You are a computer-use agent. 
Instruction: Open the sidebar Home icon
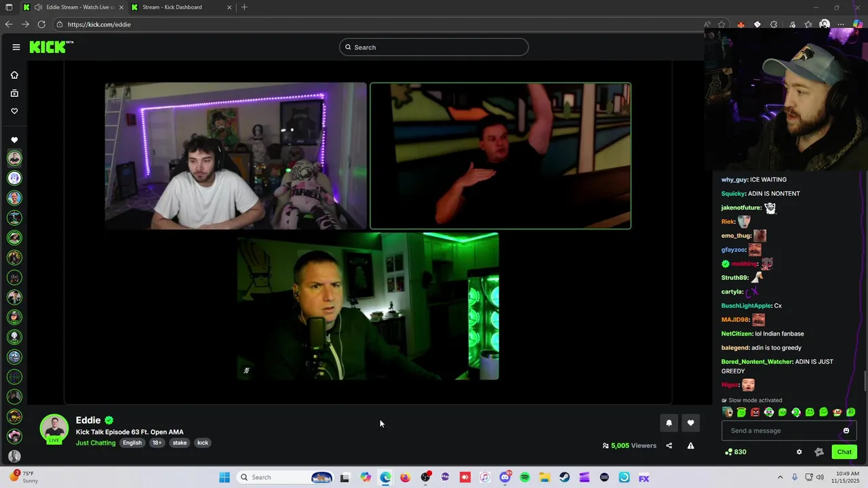(x=14, y=75)
